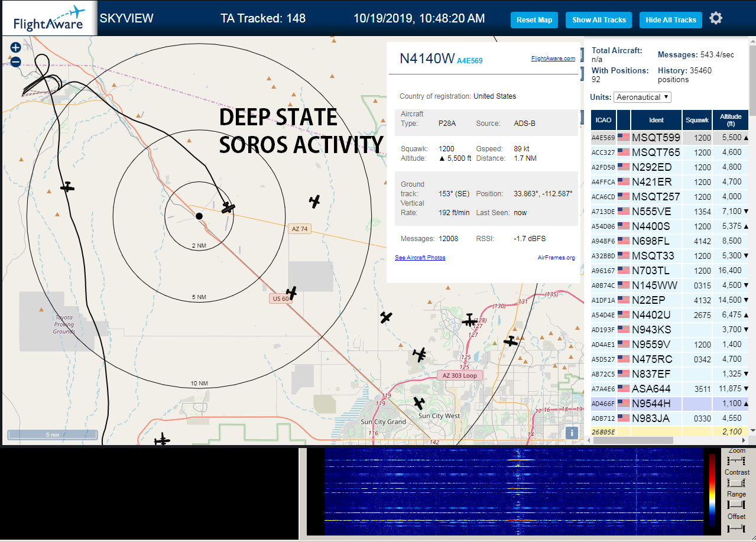Click the TA Tracked: 148 header text
Image resolution: width=756 pixels, height=542 pixels.
(263, 18)
